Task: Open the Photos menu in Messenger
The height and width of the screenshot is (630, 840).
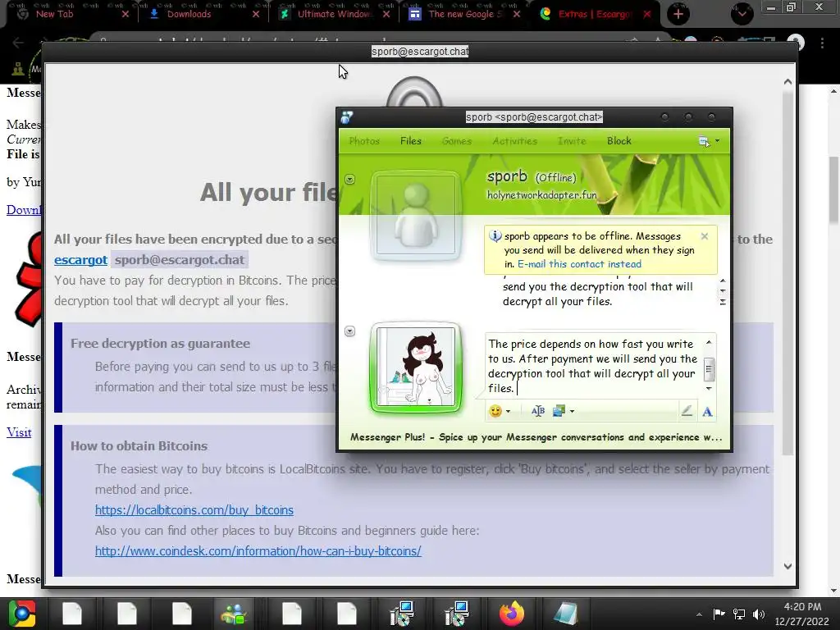Action: (x=364, y=141)
